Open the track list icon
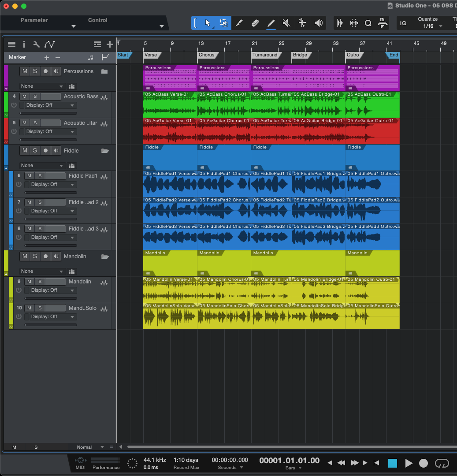This screenshot has height=476, width=457. coord(11,45)
